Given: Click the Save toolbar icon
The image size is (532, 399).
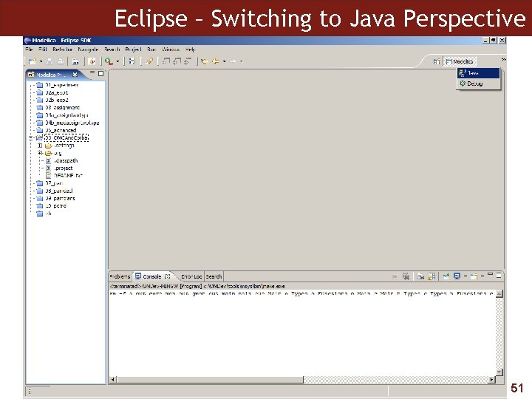Looking at the screenshot, I should (x=50, y=61).
